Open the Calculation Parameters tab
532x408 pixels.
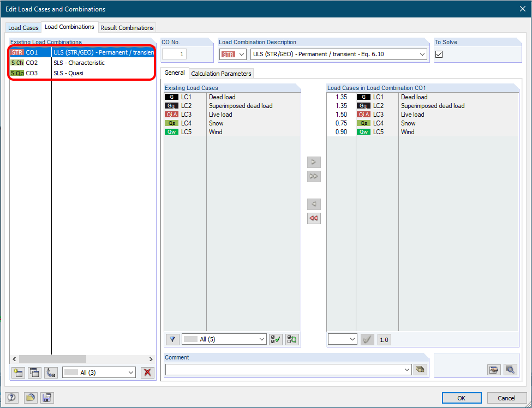221,73
